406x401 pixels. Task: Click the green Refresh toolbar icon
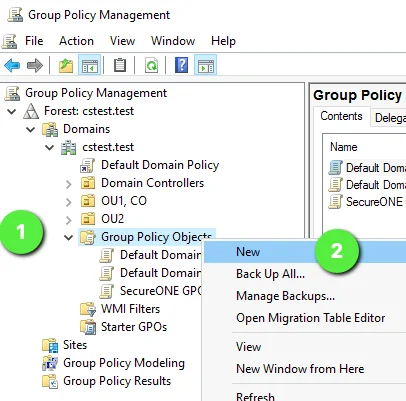151,65
